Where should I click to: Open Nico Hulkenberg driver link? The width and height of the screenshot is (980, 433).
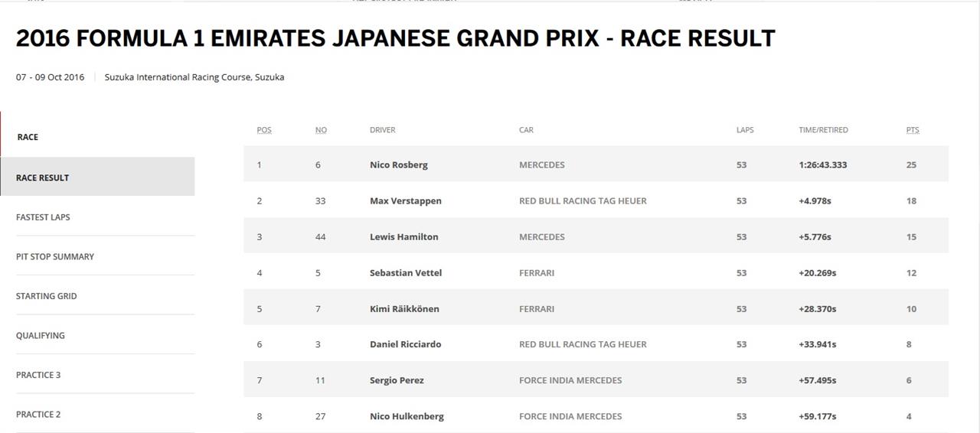click(x=407, y=416)
